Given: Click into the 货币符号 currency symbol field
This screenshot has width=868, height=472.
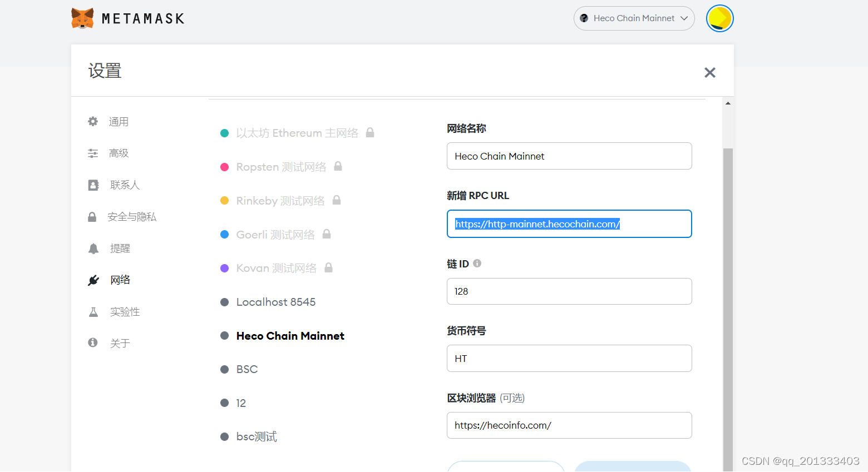Looking at the screenshot, I should 569,359.
